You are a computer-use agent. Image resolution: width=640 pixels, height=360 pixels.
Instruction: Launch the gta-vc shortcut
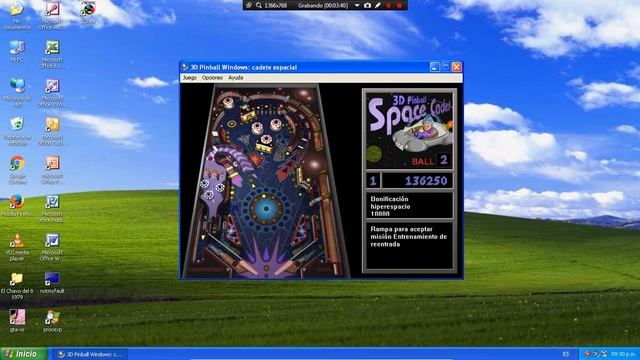coord(17,321)
